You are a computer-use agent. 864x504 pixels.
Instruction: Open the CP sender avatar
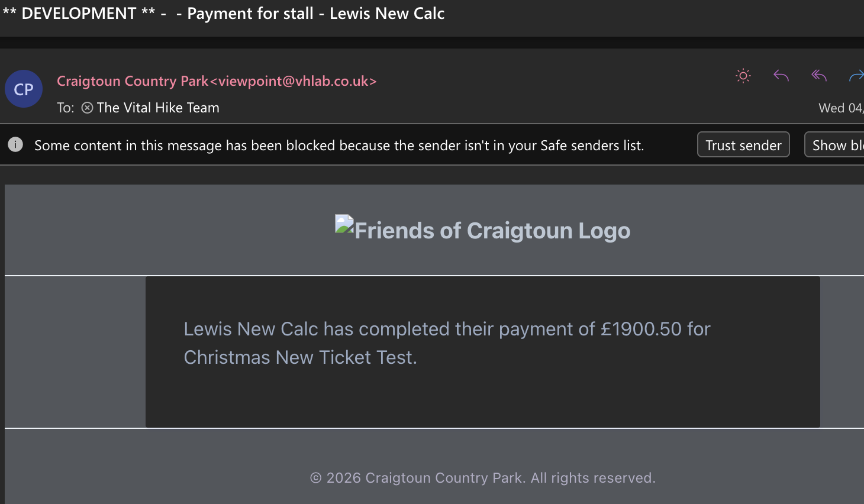pos(24,89)
